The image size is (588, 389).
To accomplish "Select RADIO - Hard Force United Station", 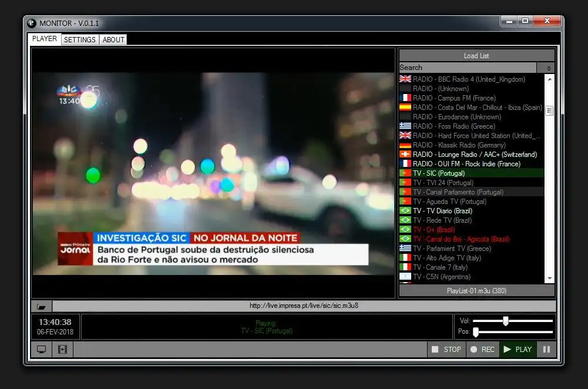I will click(472, 135).
